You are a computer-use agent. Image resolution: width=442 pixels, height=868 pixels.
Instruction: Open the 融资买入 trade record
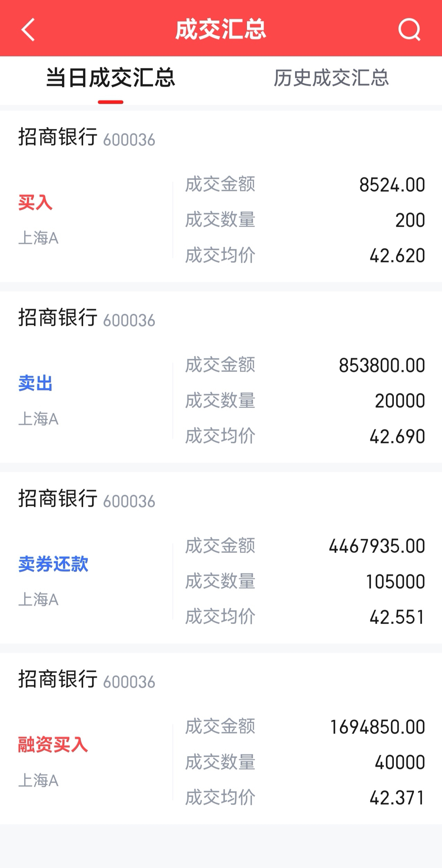coord(53,745)
